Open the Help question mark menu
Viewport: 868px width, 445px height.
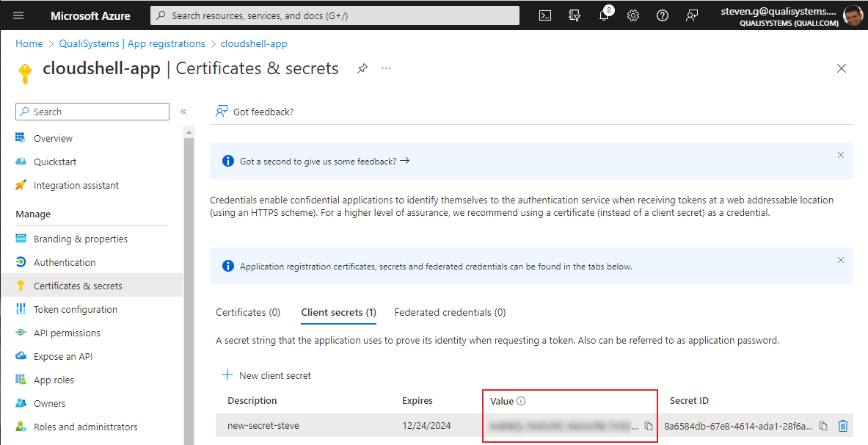(x=663, y=15)
